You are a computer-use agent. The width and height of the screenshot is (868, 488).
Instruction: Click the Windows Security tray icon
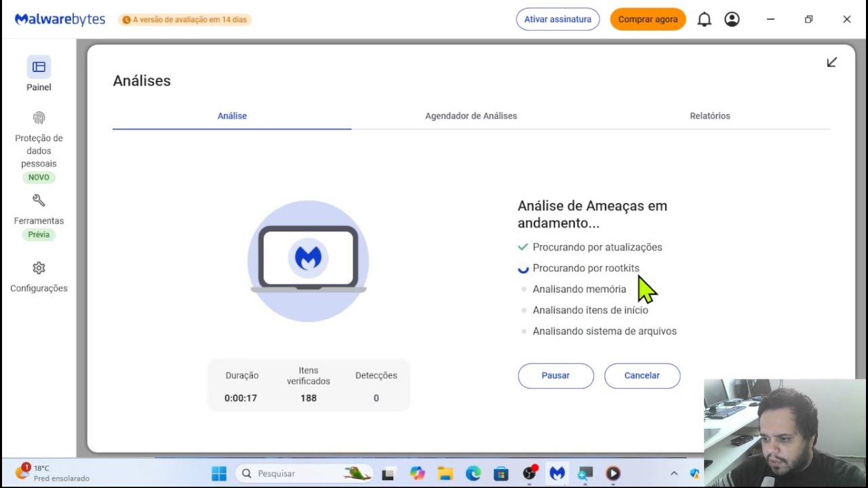695,473
